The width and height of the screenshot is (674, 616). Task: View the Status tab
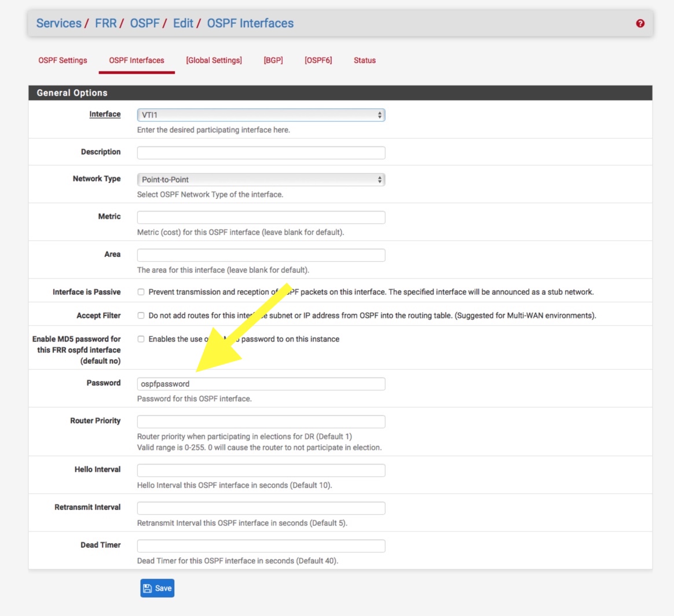point(365,60)
